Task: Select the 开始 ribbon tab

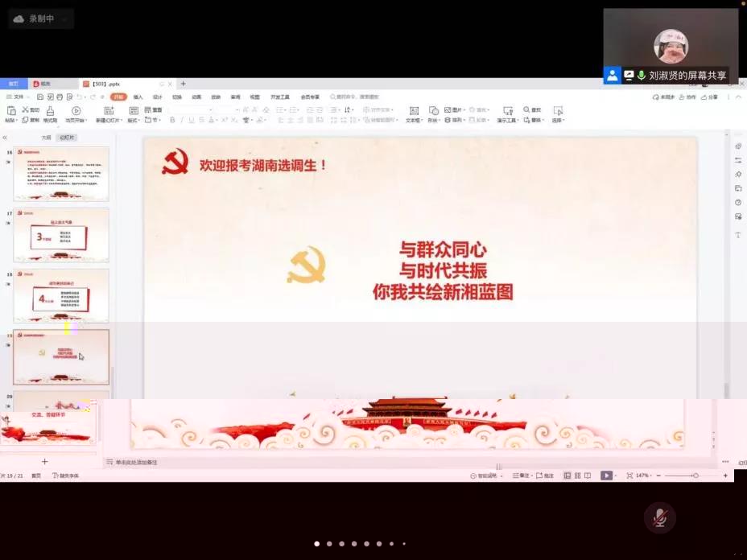Action: pos(118,97)
